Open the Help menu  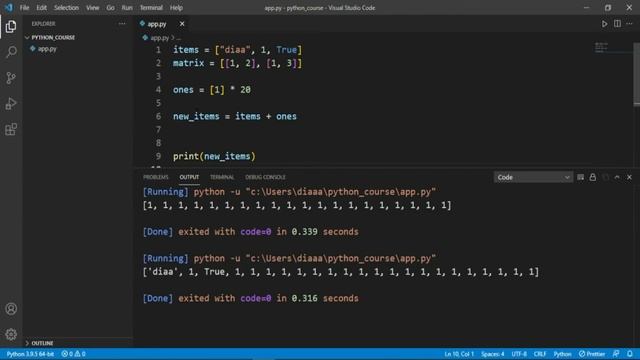(176, 8)
